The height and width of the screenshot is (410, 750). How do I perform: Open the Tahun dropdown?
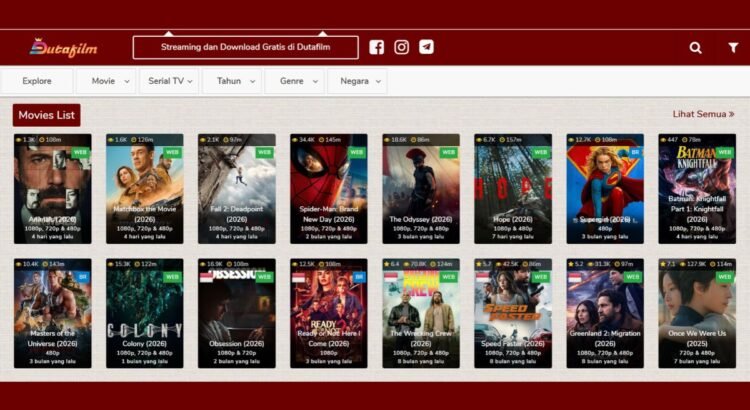coord(232,81)
